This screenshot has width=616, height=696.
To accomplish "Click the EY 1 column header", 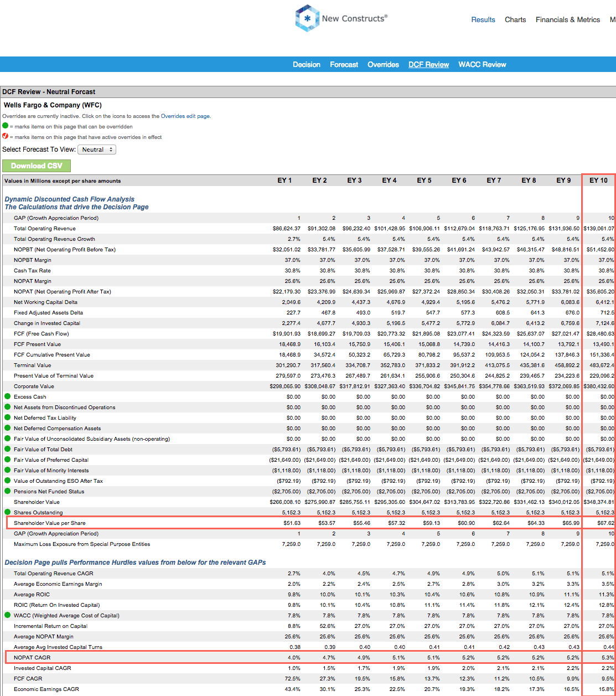I will point(284,181).
